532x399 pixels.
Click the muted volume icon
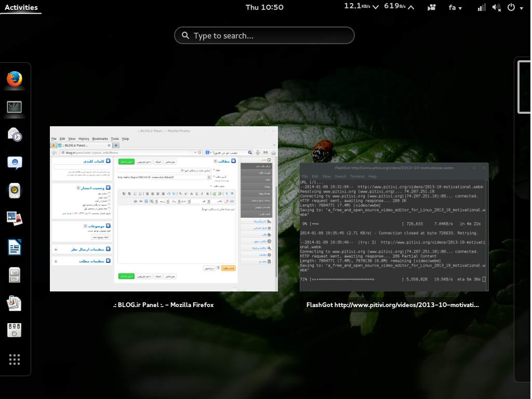496,7
